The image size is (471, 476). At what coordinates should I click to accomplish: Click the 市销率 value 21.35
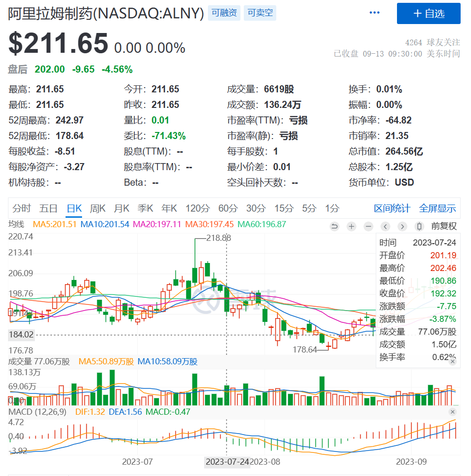coord(397,136)
